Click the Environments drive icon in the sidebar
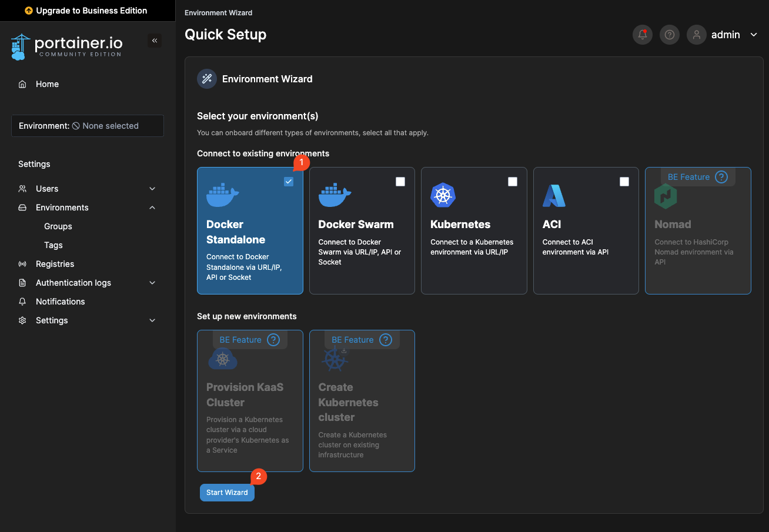Screen dimensions: 769x532 point(22,208)
